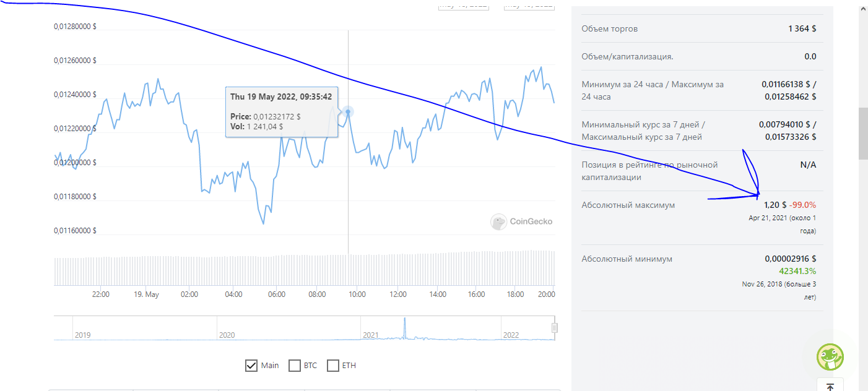
Task: Open the green gecko mascot widget
Action: click(x=830, y=357)
